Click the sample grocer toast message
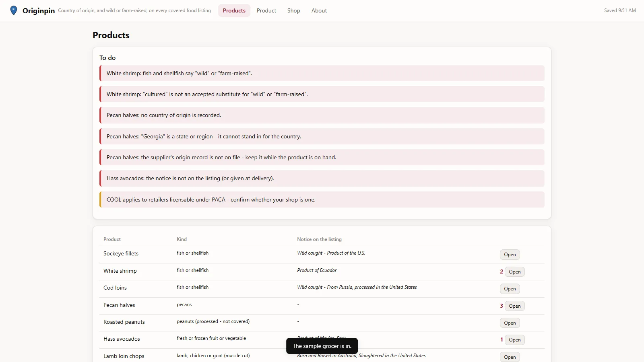The height and width of the screenshot is (362, 644). coord(322,346)
